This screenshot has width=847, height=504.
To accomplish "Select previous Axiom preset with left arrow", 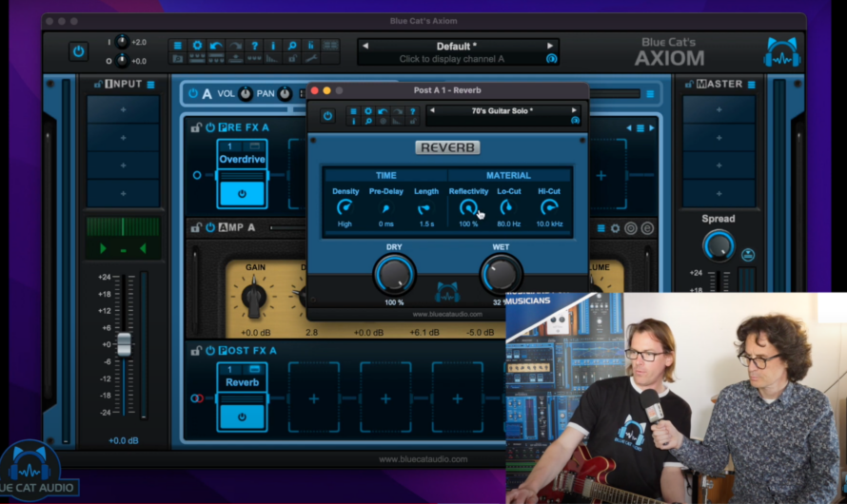I will [365, 46].
